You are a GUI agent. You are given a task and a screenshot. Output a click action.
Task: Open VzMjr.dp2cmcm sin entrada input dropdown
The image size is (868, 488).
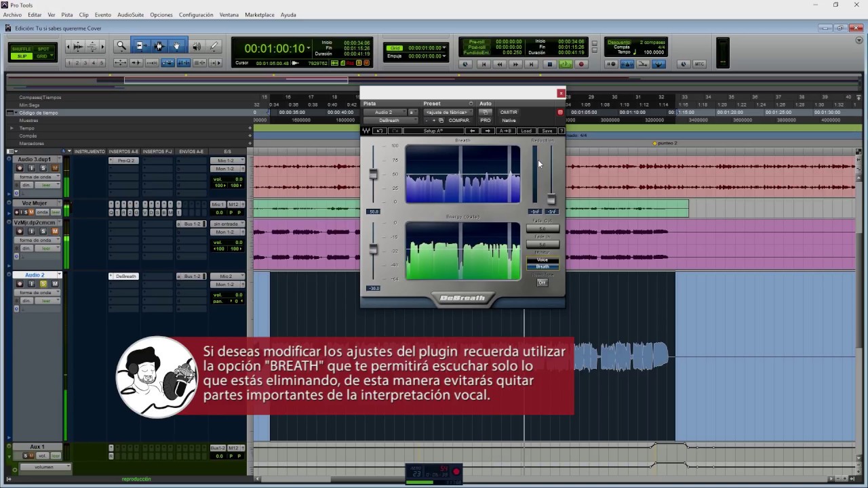[226, 224]
